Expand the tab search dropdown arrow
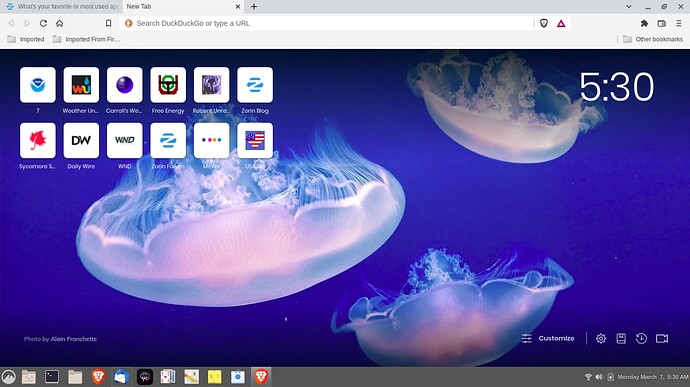This screenshot has width=690, height=387. point(629,7)
